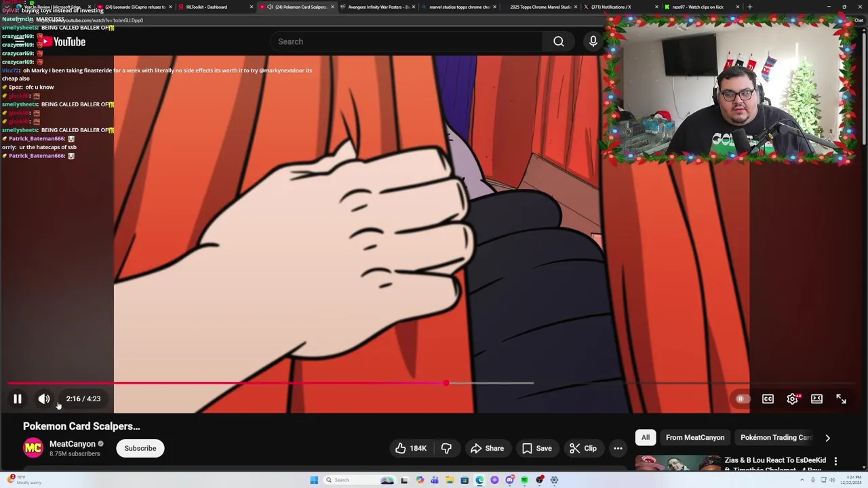
Task: Pause the video playback
Action: [18, 399]
